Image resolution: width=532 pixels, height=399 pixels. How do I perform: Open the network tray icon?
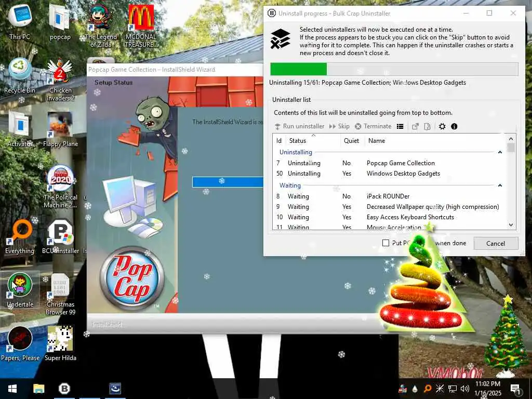(453, 389)
